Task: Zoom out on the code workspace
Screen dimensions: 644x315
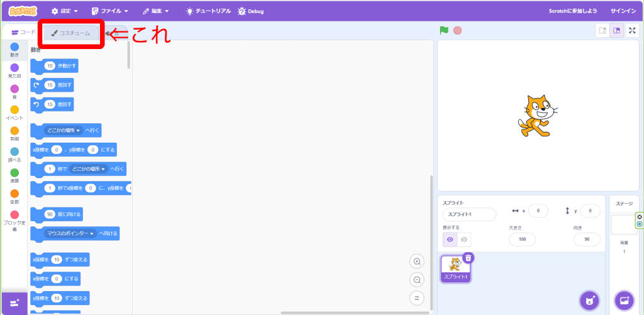Action: [x=416, y=280]
